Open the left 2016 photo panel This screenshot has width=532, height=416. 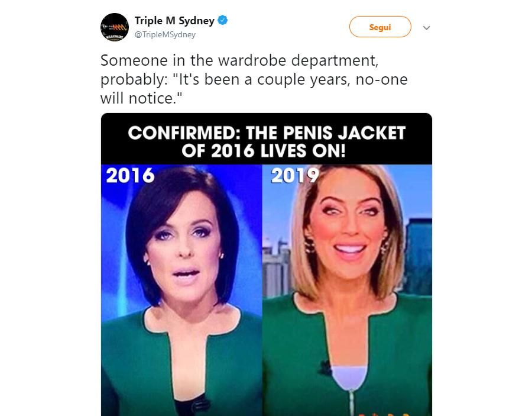click(181, 291)
